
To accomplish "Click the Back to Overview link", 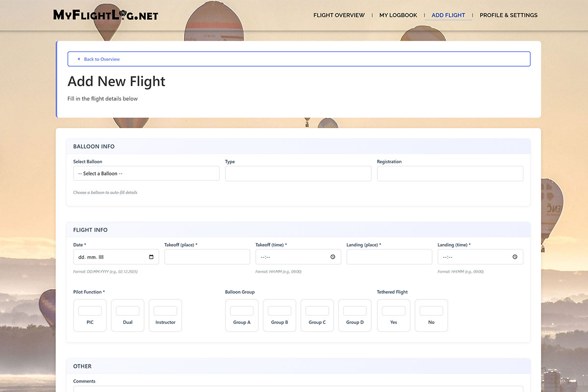I will coord(102,59).
